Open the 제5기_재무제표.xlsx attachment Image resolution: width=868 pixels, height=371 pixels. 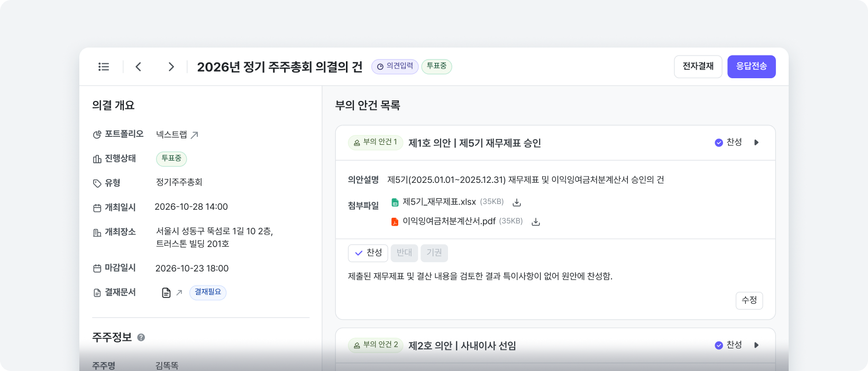(x=440, y=202)
